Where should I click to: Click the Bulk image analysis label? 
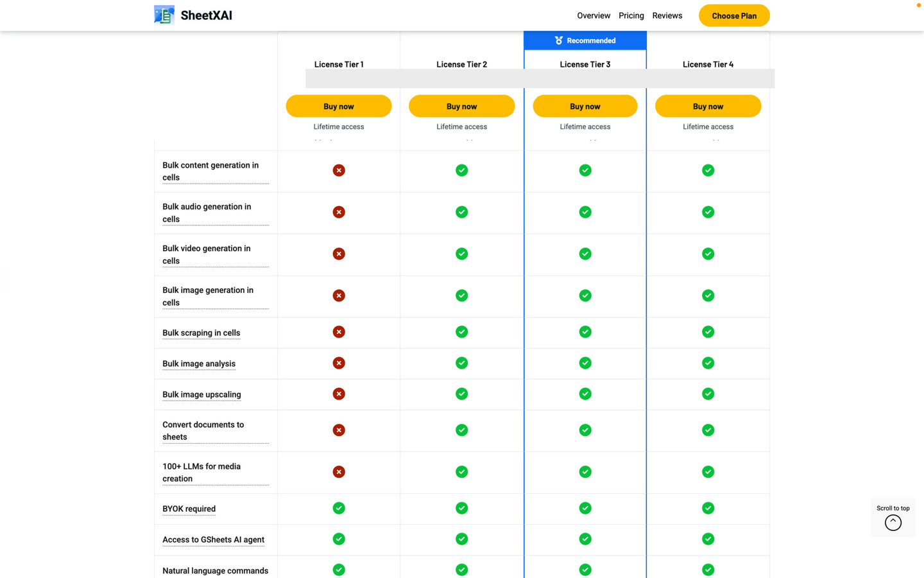click(199, 363)
